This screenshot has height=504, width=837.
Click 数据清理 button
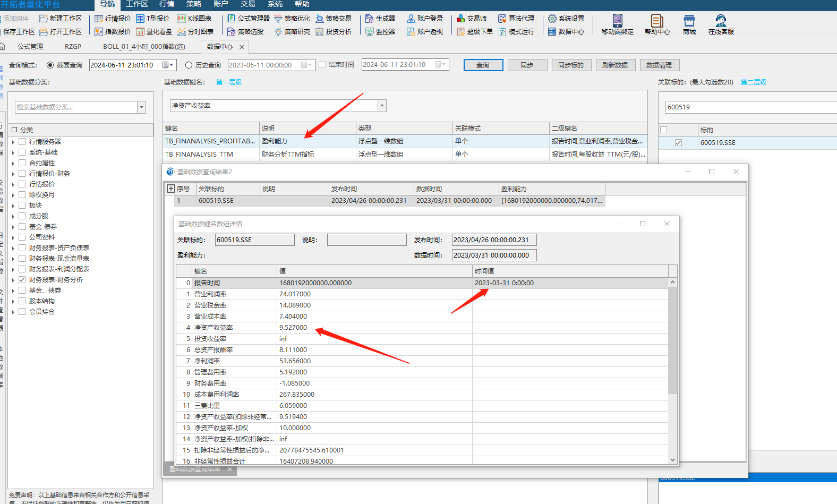pyautogui.click(x=659, y=65)
